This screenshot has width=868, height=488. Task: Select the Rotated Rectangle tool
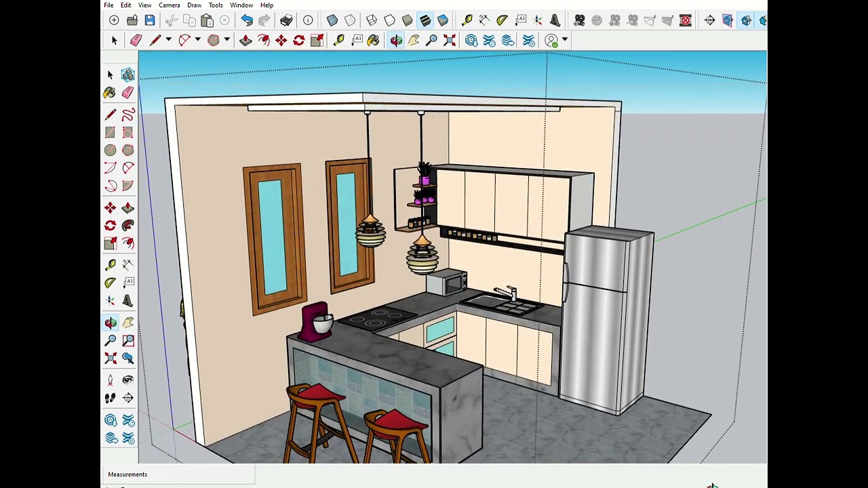tap(128, 132)
